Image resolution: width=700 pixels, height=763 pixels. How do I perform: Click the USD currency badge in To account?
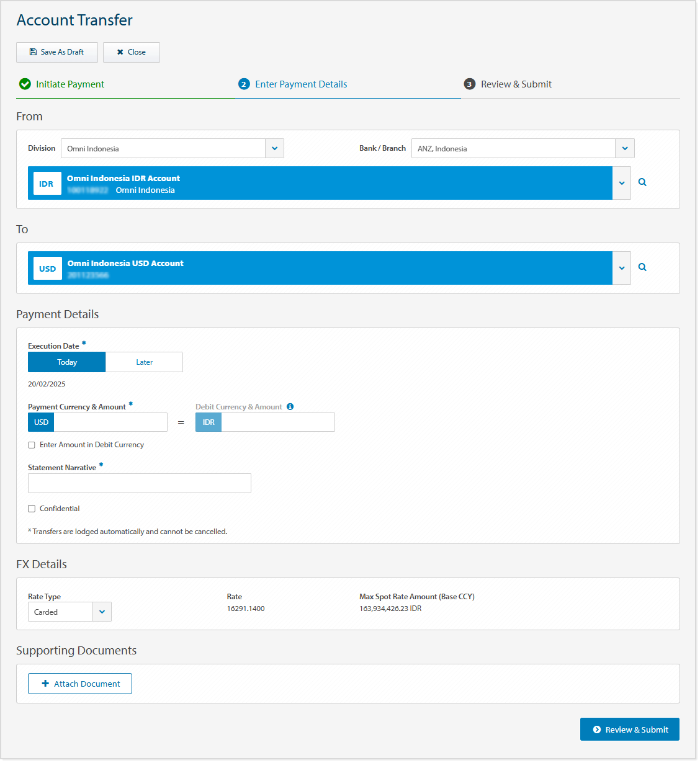pyautogui.click(x=47, y=269)
